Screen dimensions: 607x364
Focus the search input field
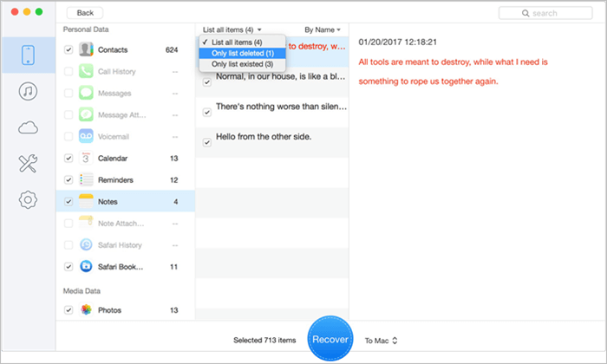pyautogui.click(x=545, y=13)
